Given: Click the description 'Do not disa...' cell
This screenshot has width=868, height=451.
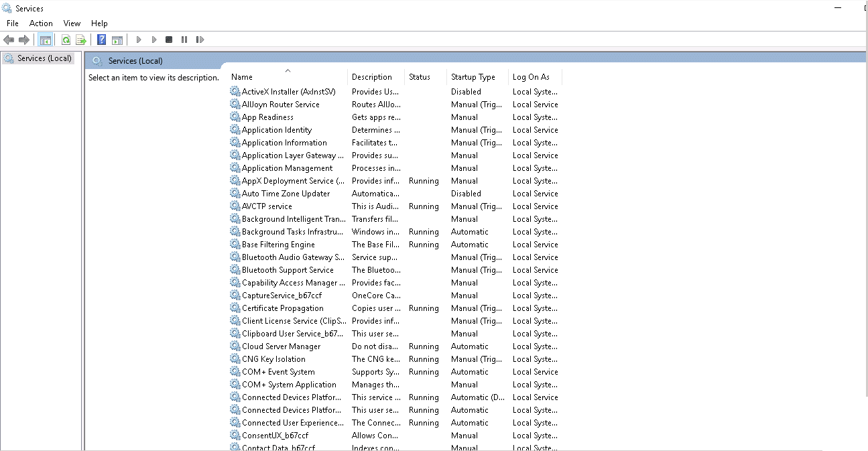Looking at the screenshot, I should [375, 346].
